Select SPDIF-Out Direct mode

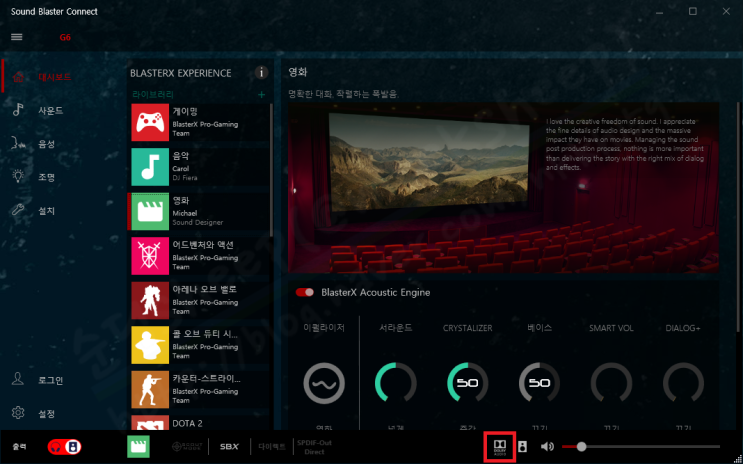[x=314, y=447]
